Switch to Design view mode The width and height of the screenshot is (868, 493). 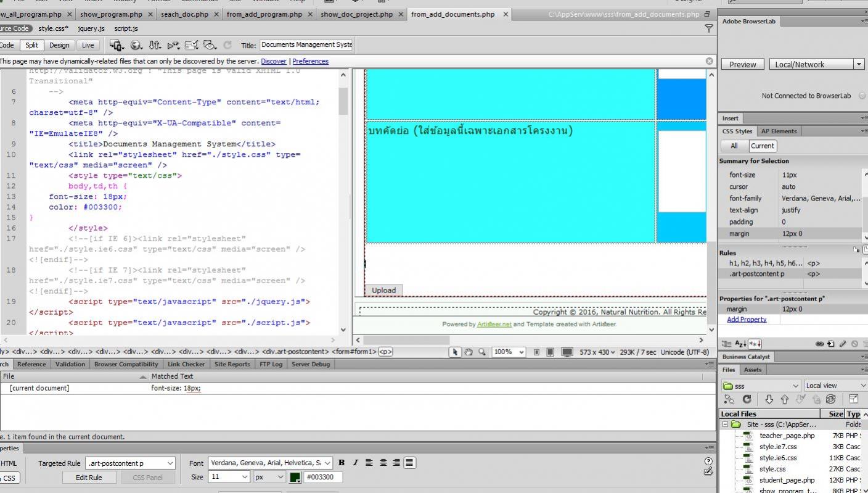pyautogui.click(x=59, y=45)
